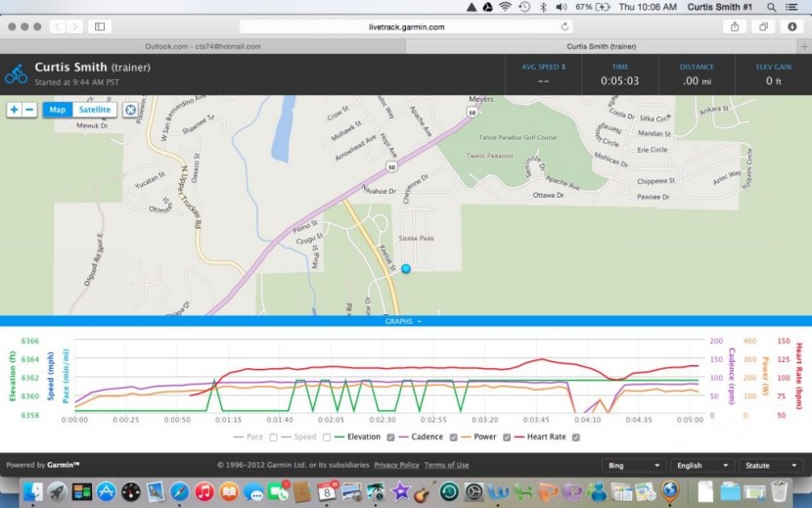This screenshot has width=812, height=508.
Task: Click the ELEV GAIN value 0 ft
Action: point(773,81)
